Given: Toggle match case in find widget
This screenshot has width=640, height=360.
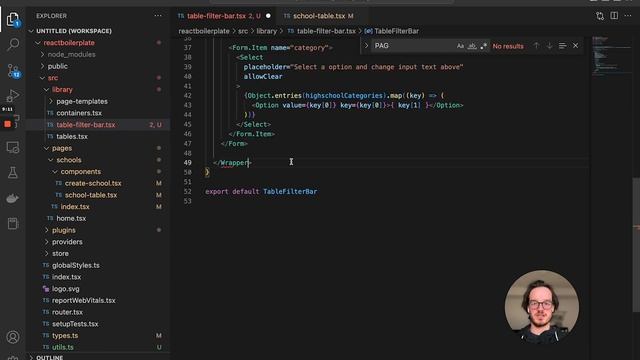Looking at the screenshot, I should tap(460, 46).
